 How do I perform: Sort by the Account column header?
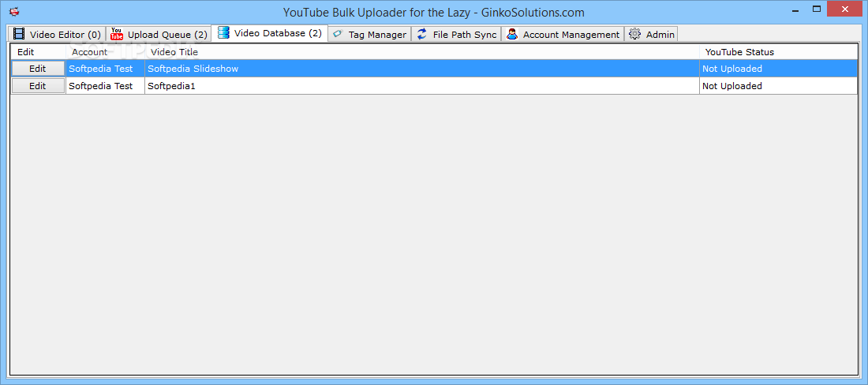[x=105, y=52]
